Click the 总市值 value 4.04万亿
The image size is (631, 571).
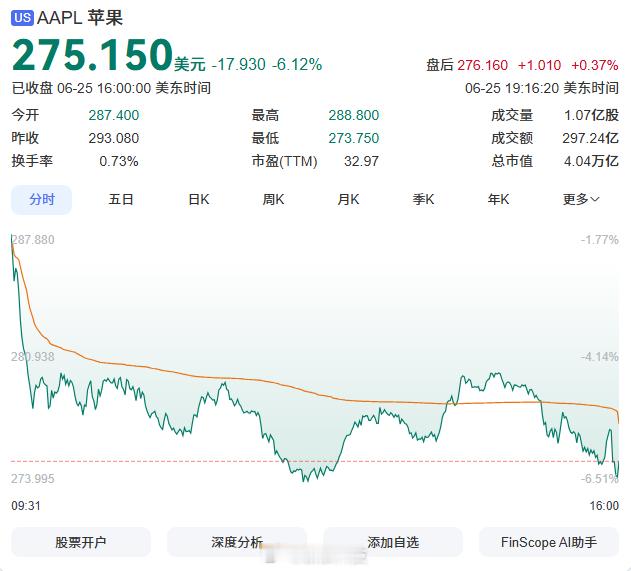(591, 161)
